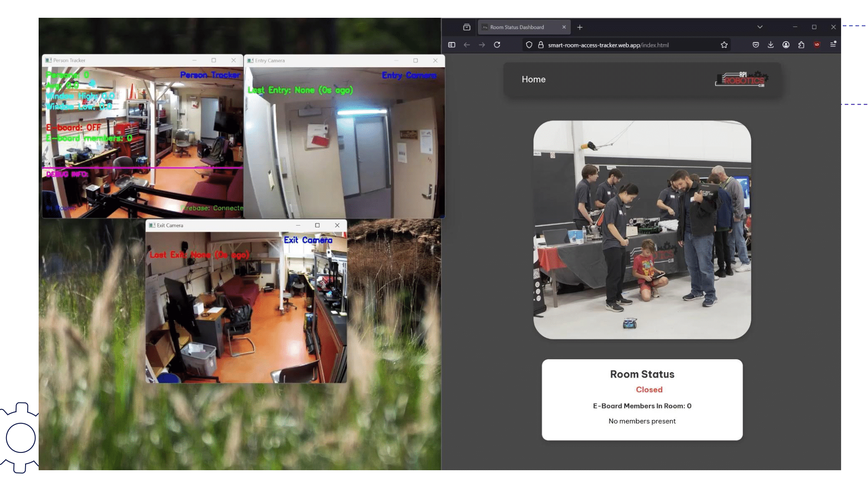Open Firefox downloads panel
Screen dimensions: 868x488
770,45
